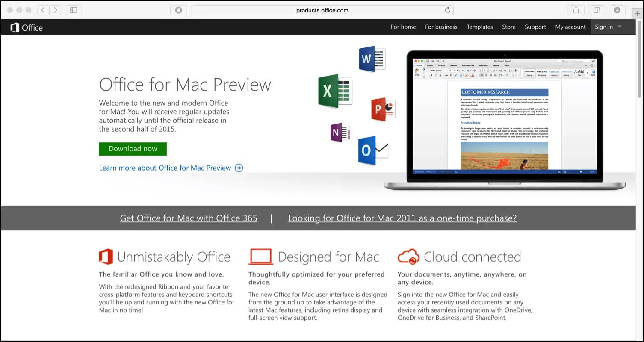644x342 pixels.
Task: Click the Word app icon
Action: coord(372,58)
